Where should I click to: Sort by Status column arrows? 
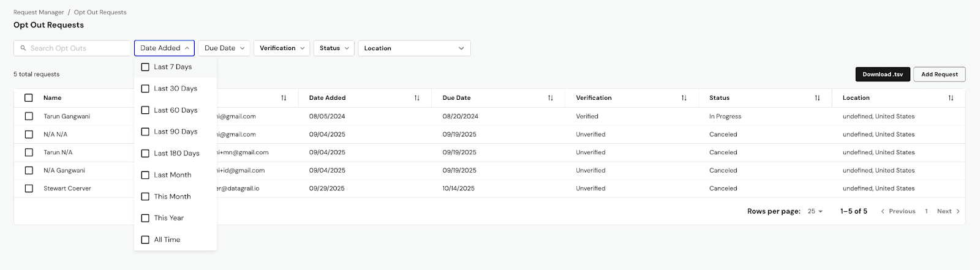click(x=817, y=98)
